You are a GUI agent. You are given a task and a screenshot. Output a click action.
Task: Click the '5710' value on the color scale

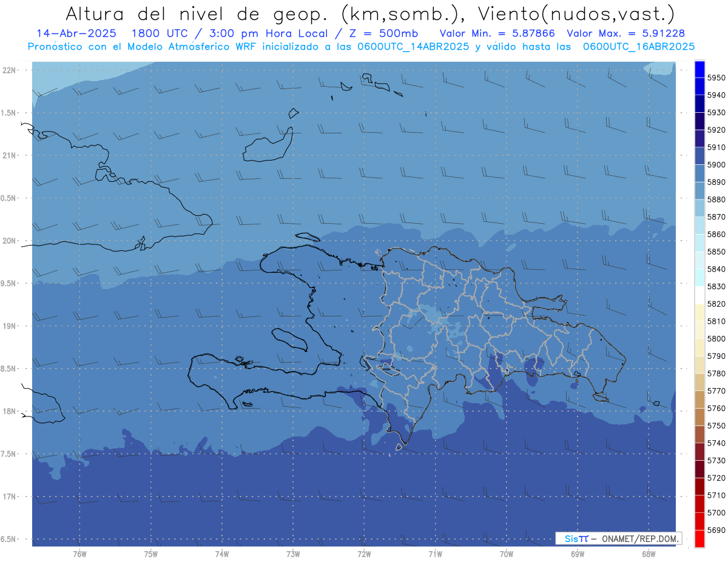coord(716,495)
